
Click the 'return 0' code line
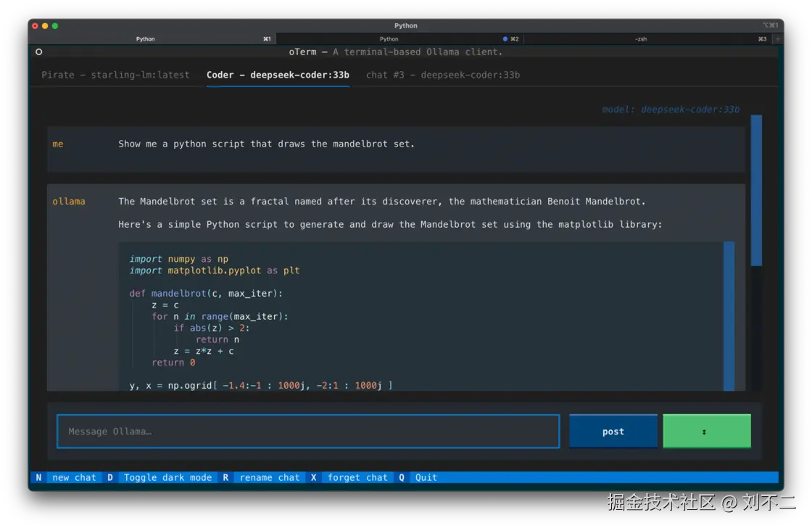173,363
